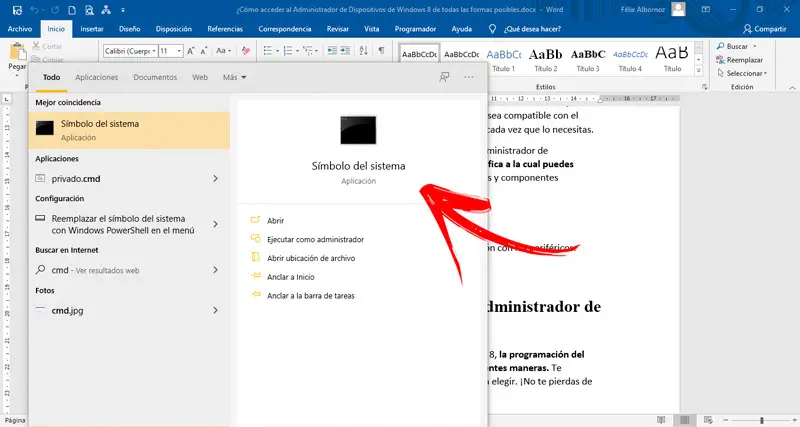Collapse the ribbon with the chevron
This screenshot has width=800, height=427.
792,88
